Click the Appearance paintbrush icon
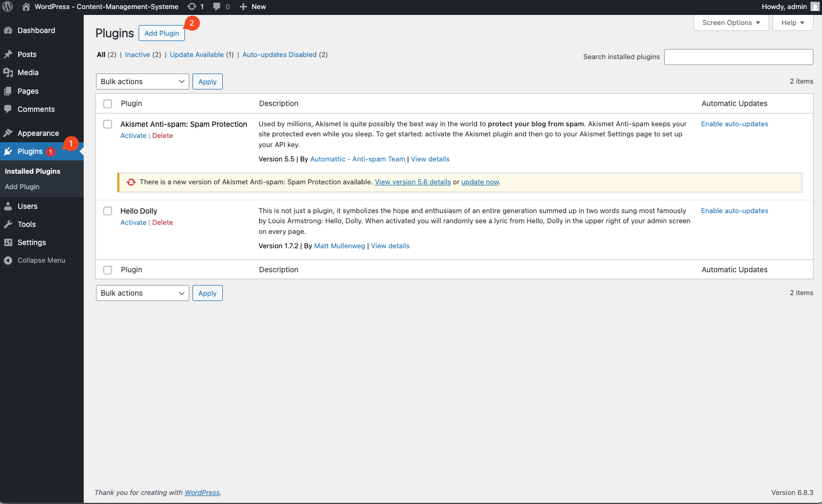The height and width of the screenshot is (504, 822). click(8, 133)
